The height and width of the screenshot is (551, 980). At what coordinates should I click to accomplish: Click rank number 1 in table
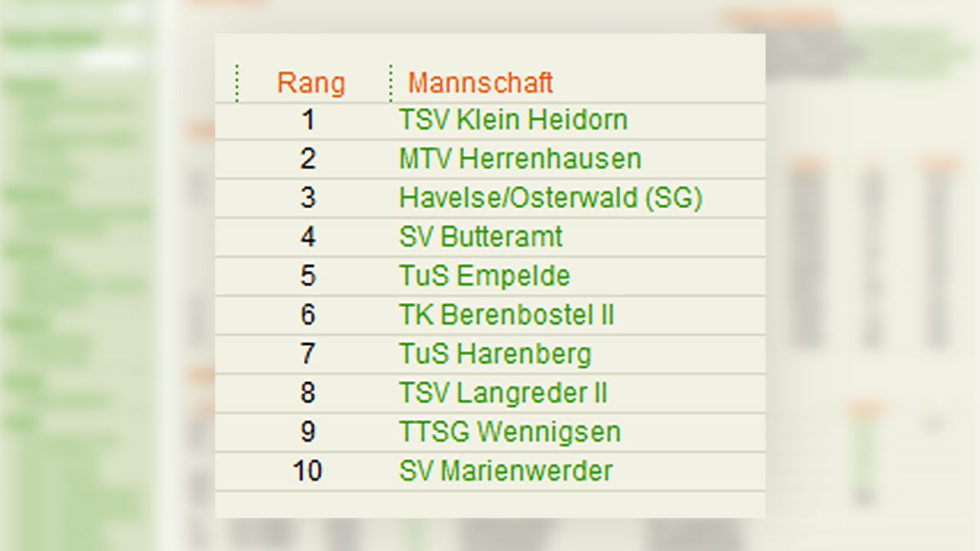[x=308, y=120]
